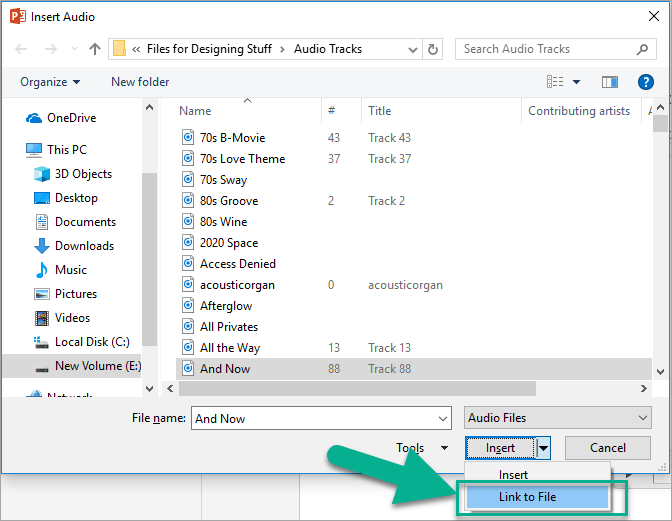The height and width of the screenshot is (521, 672).
Task: Select the All Privates file
Action: 229,327
